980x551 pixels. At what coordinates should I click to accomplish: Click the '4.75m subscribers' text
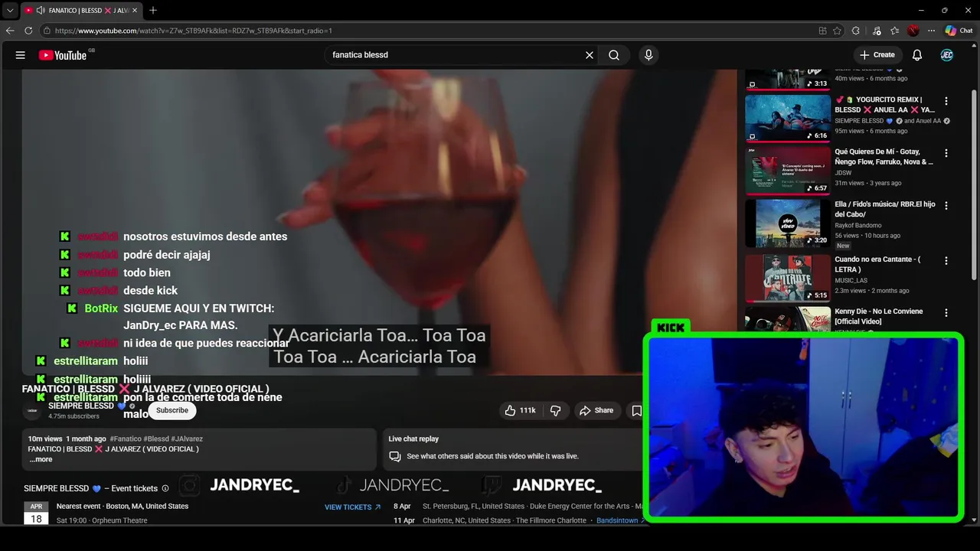tap(73, 416)
